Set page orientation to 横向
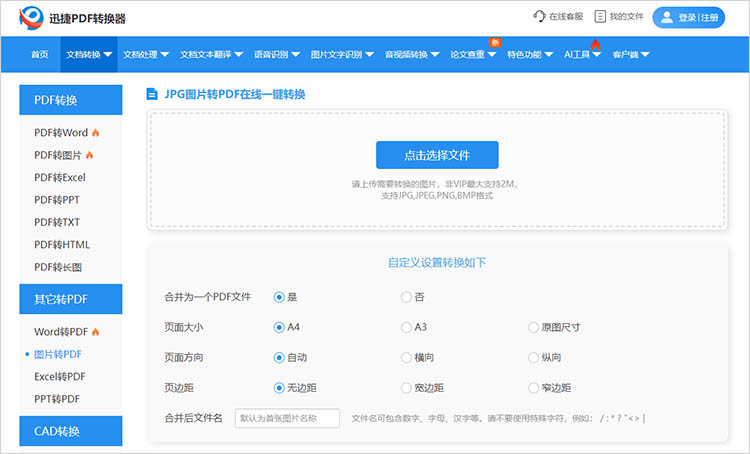The height and width of the screenshot is (454, 750). click(406, 357)
